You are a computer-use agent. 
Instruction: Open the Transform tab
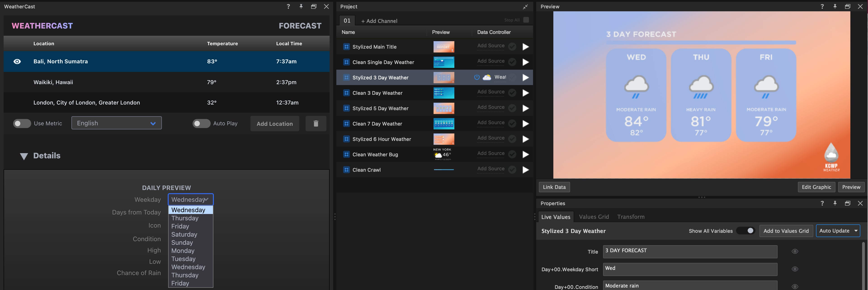(x=631, y=217)
